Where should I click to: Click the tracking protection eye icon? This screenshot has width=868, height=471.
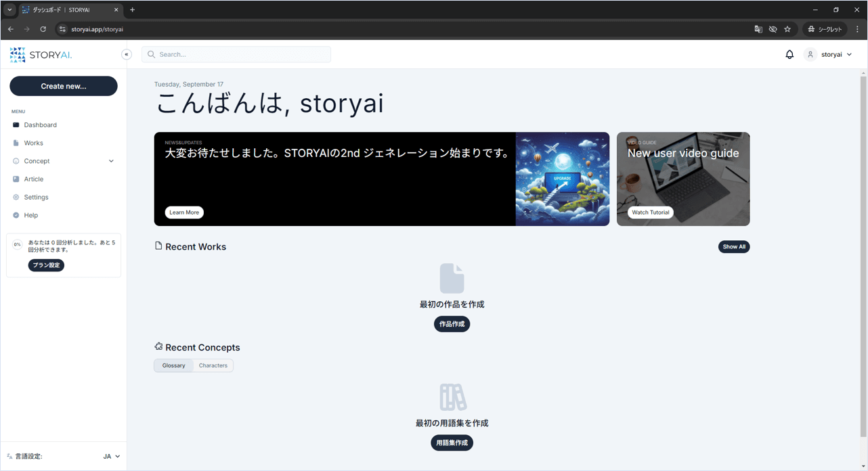tap(773, 29)
